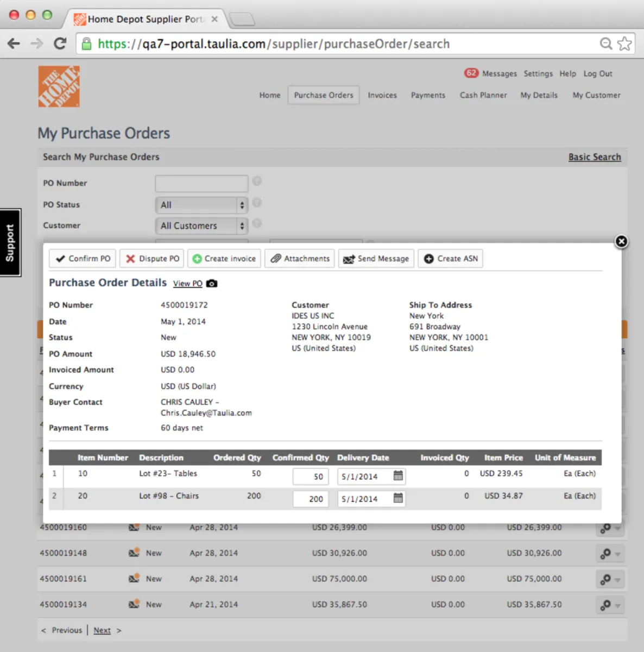The height and width of the screenshot is (652, 644).
Task: Open the Payments menu item
Action: pyautogui.click(x=428, y=95)
